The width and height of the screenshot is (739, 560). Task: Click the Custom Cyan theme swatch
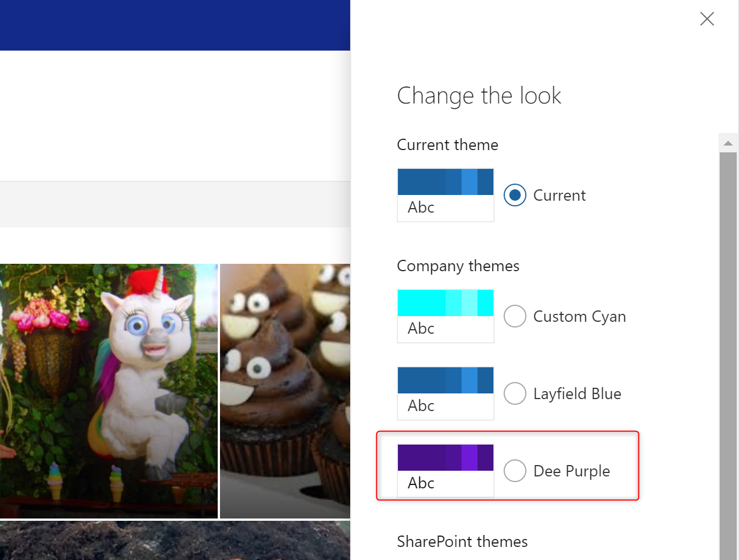(446, 316)
